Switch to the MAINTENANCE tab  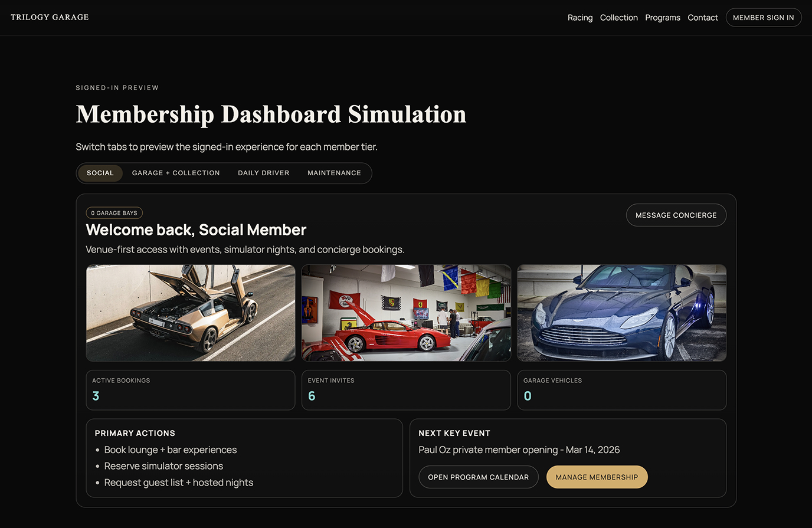(x=334, y=173)
